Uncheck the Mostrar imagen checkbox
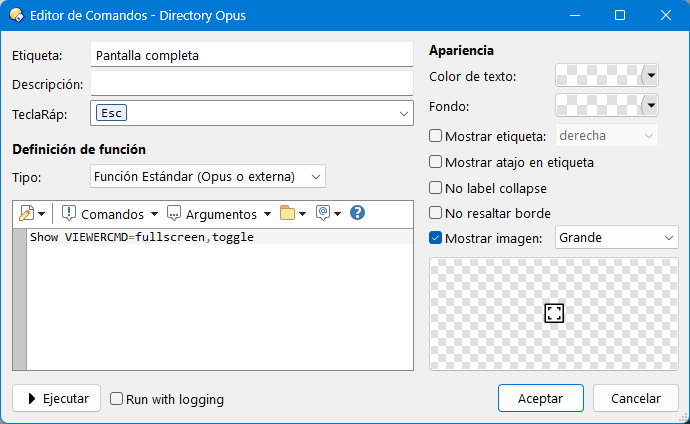This screenshot has width=690, height=424. pyautogui.click(x=435, y=238)
